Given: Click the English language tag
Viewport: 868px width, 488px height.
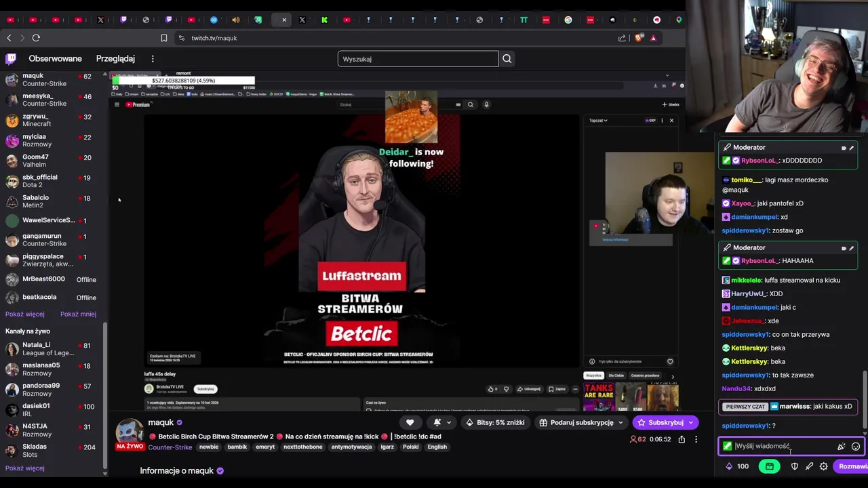Looking at the screenshot, I should (x=437, y=447).
